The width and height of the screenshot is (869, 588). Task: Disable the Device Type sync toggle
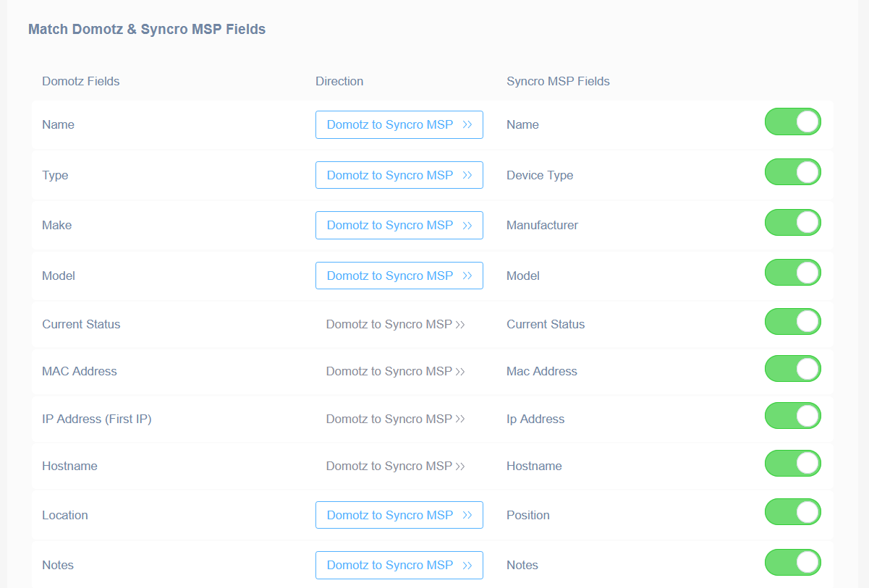[x=793, y=172]
